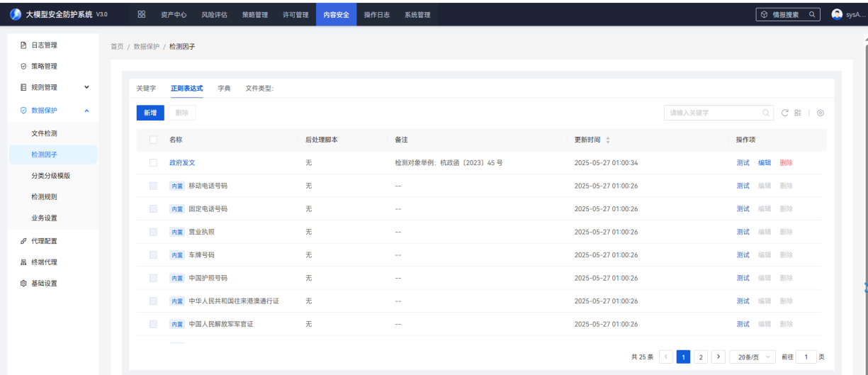Open table settings gear icon
The image size is (868, 375).
click(821, 113)
